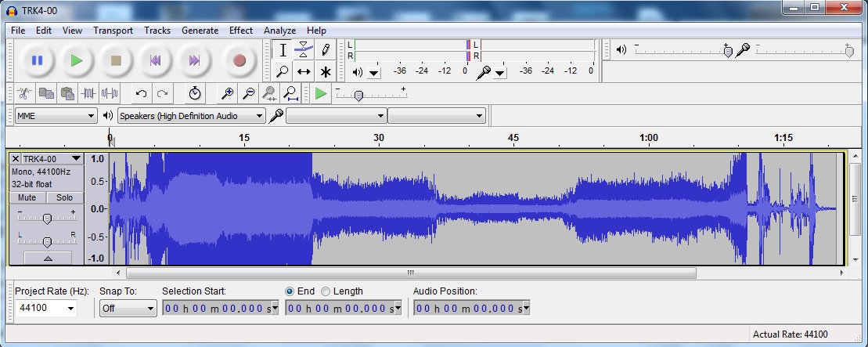Select the Time Shift tool
The width and height of the screenshot is (868, 347).
(304, 71)
